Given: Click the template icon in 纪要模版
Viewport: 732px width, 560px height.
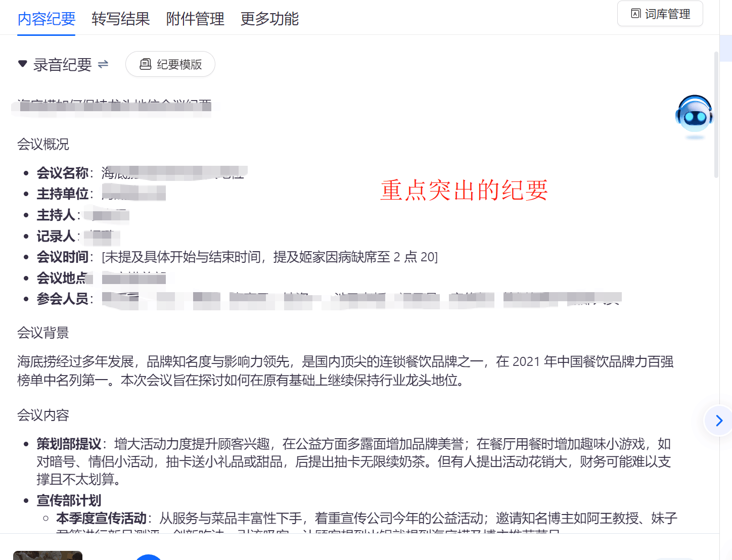Looking at the screenshot, I should click(145, 64).
